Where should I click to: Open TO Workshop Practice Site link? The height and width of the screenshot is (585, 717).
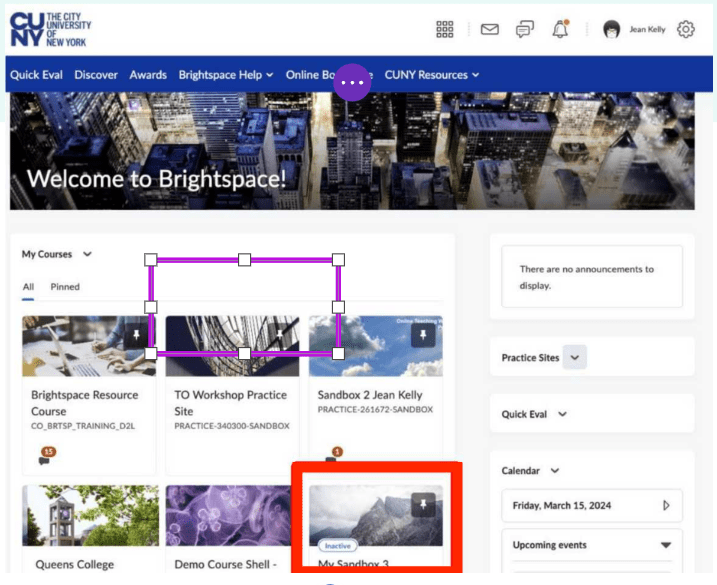pos(230,403)
